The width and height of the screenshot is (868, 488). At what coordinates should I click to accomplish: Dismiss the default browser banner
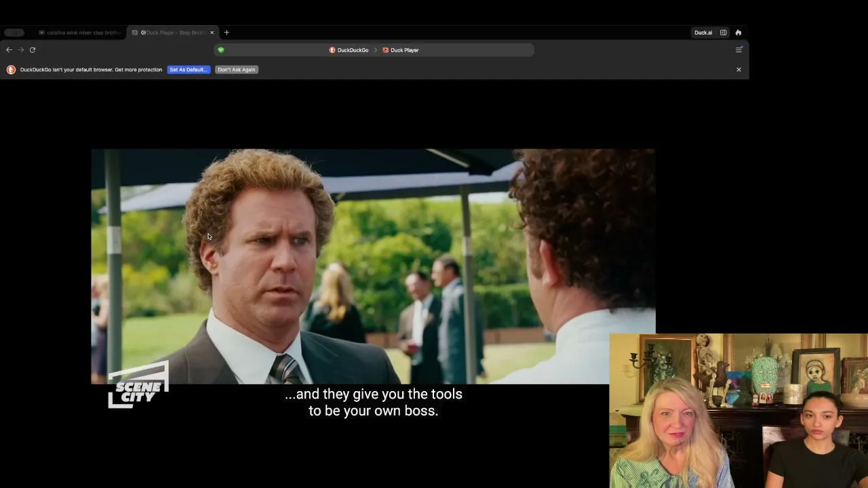(738, 70)
